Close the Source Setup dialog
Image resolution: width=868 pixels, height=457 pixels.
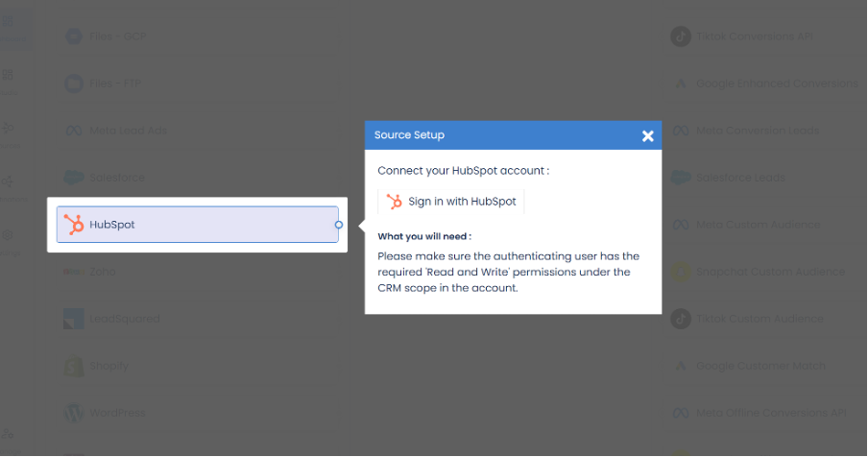648,136
